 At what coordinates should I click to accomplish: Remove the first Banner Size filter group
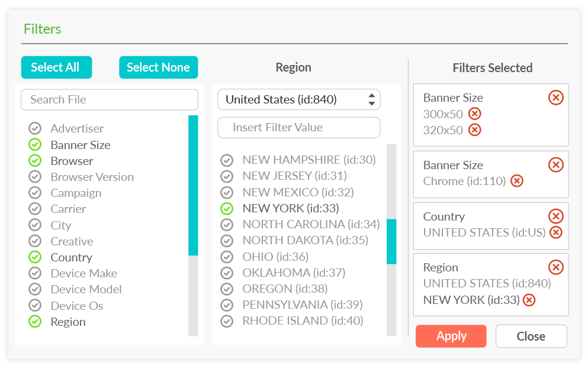pos(556,98)
